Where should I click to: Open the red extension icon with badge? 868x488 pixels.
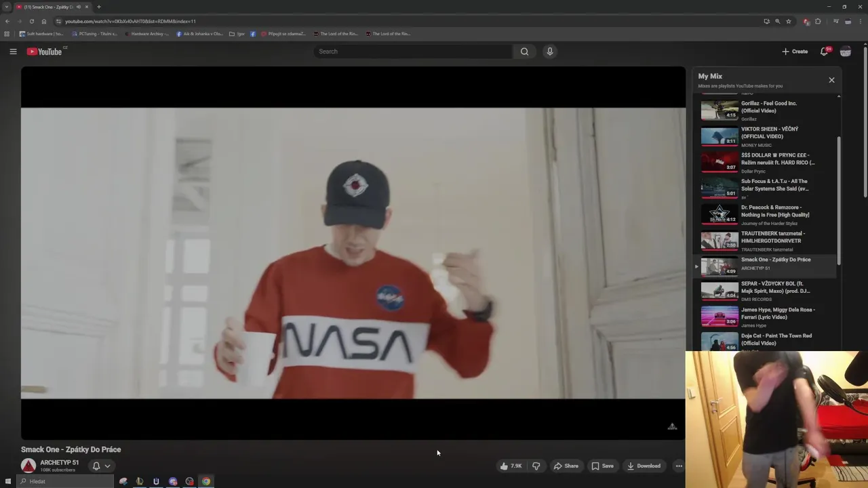tap(806, 21)
